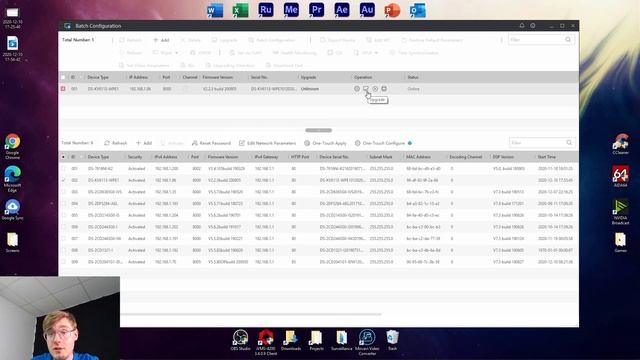Open Adobe Audition icon
The width and height of the screenshot is (640, 360).
pyautogui.click(x=367, y=10)
